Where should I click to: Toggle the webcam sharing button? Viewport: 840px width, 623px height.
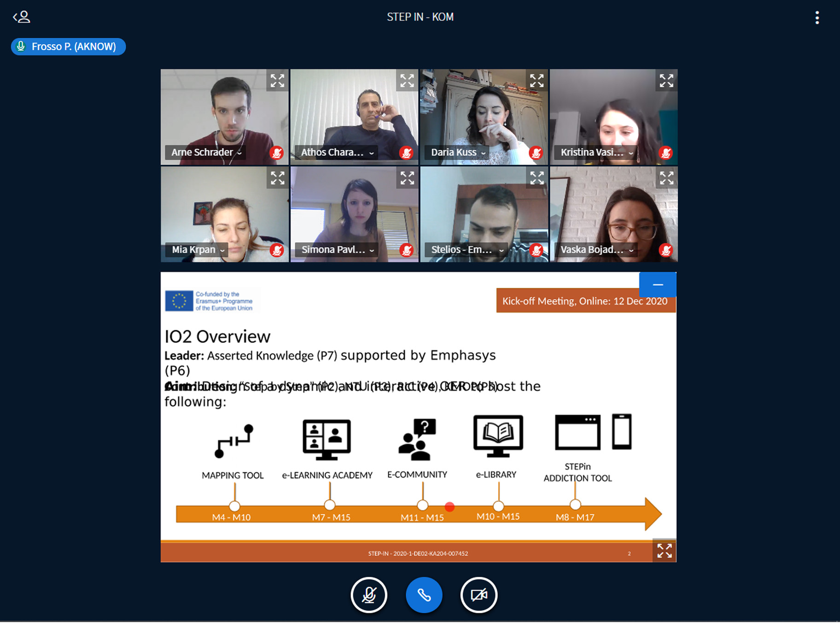[478, 595]
